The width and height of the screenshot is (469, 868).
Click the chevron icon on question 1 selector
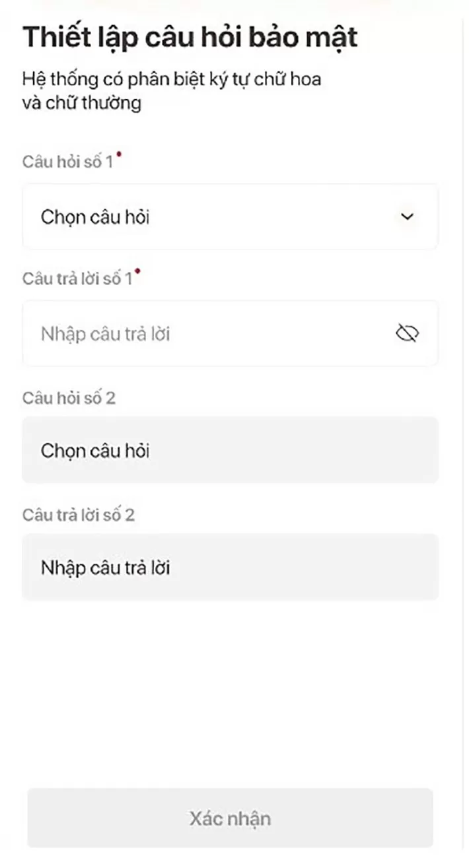408,217
